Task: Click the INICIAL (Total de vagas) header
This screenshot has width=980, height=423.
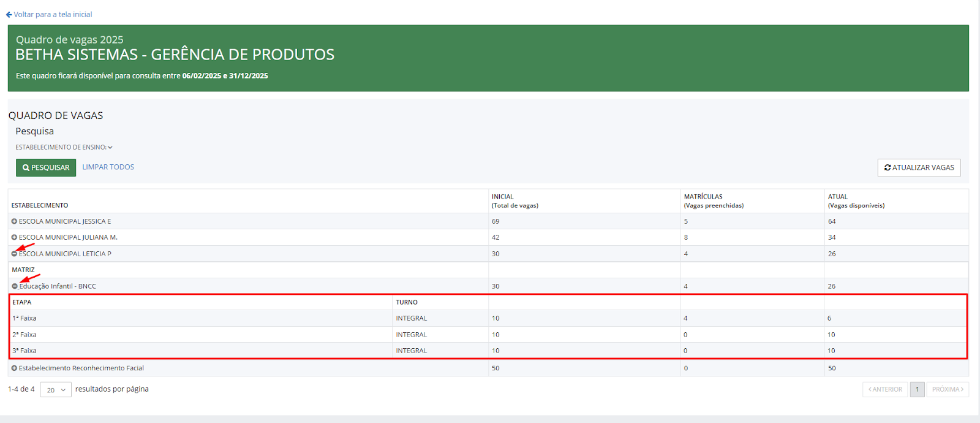Action: (515, 201)
